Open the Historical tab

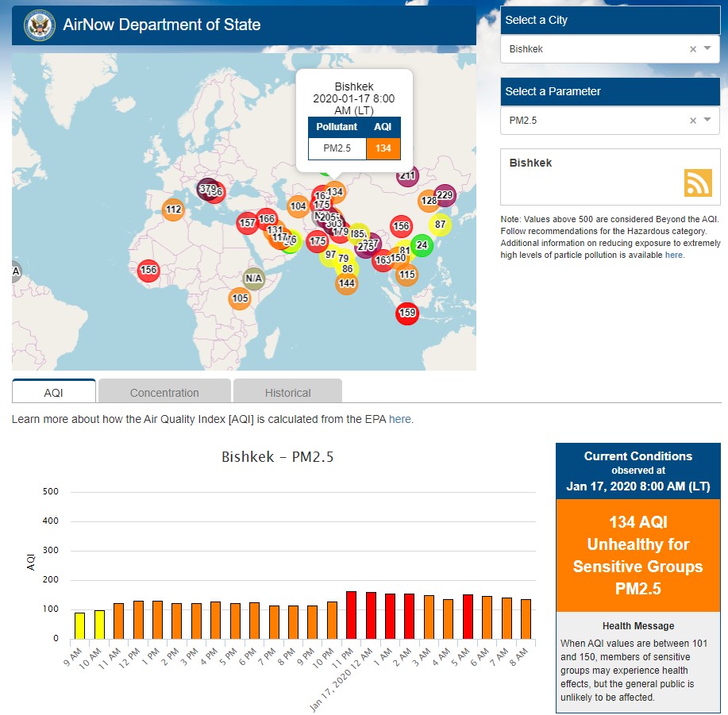287,392
